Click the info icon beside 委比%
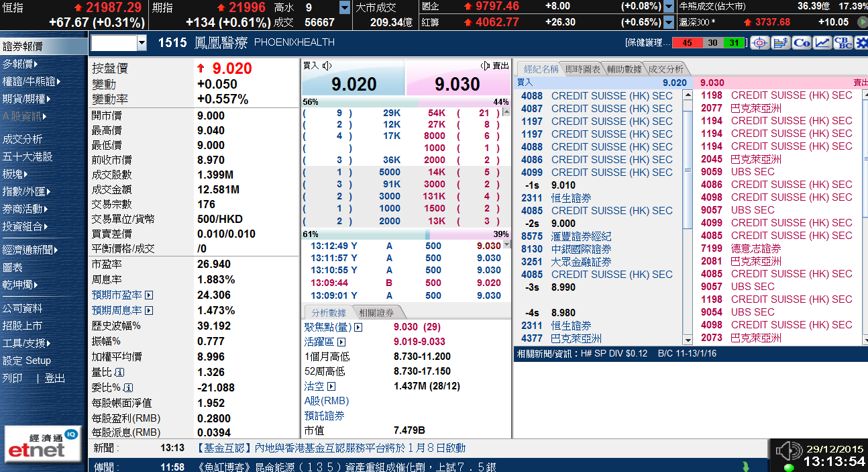This screenshot has height=472, width=868. pos(128,388)
